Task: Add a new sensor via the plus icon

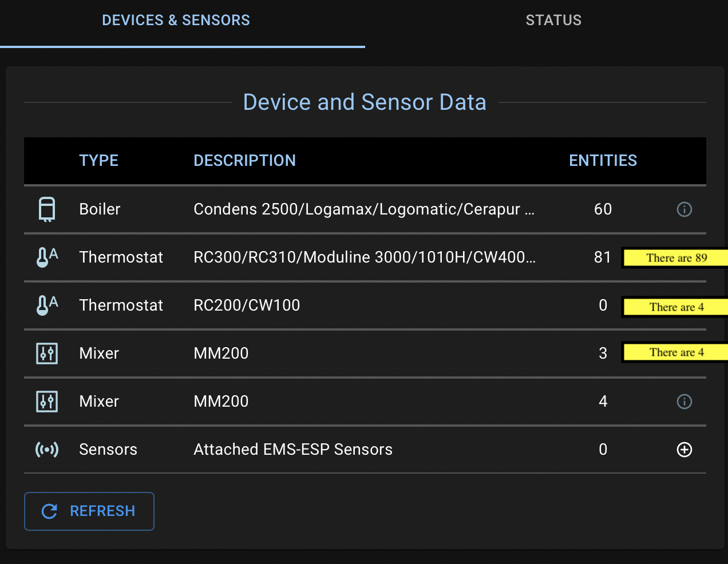Action: [685, 450]
